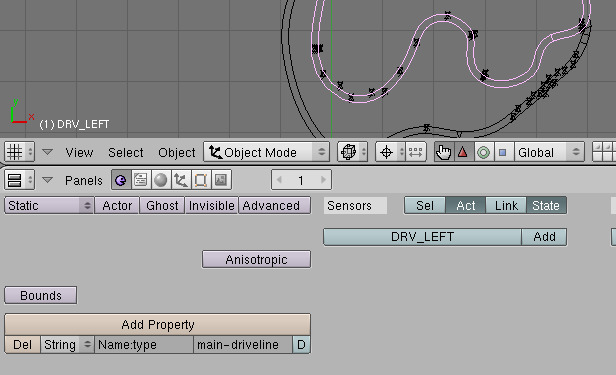Select the scale manipulator blue square
616x375 pixels.
click(x=503, y=152)
